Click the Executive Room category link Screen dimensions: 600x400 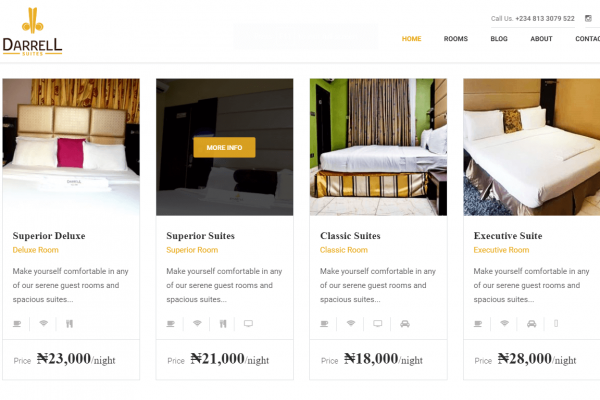[501, 250]
